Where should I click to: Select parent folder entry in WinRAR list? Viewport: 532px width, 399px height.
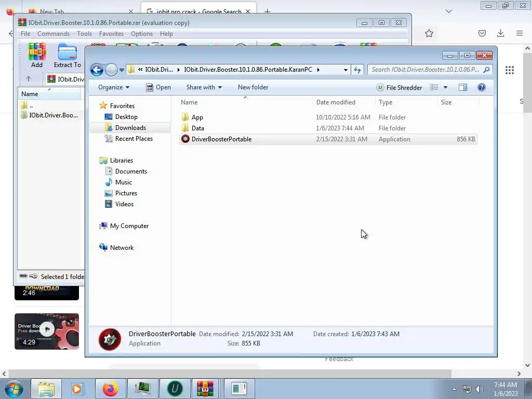(x=27, y=105)
